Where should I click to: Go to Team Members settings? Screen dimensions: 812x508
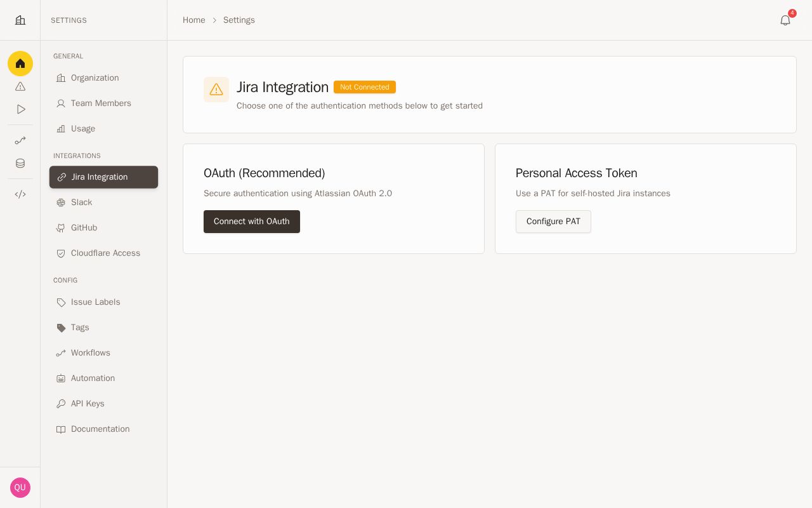coord(103,104)
